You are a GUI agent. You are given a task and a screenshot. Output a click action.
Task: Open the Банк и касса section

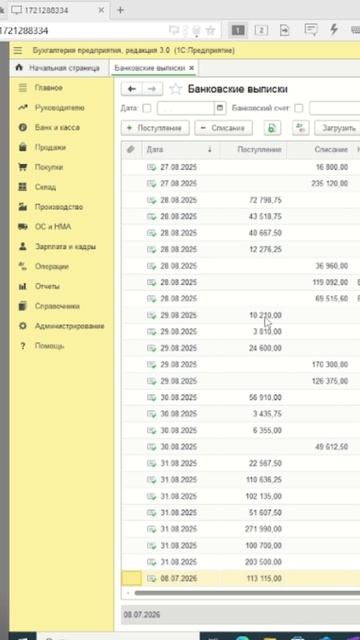[x=57, y=127]
